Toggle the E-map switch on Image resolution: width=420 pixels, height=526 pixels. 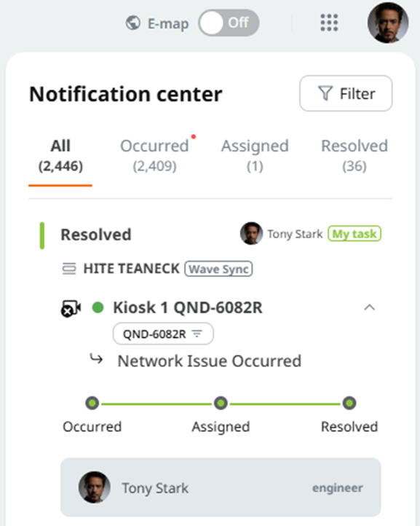click(x=229, y=23)
